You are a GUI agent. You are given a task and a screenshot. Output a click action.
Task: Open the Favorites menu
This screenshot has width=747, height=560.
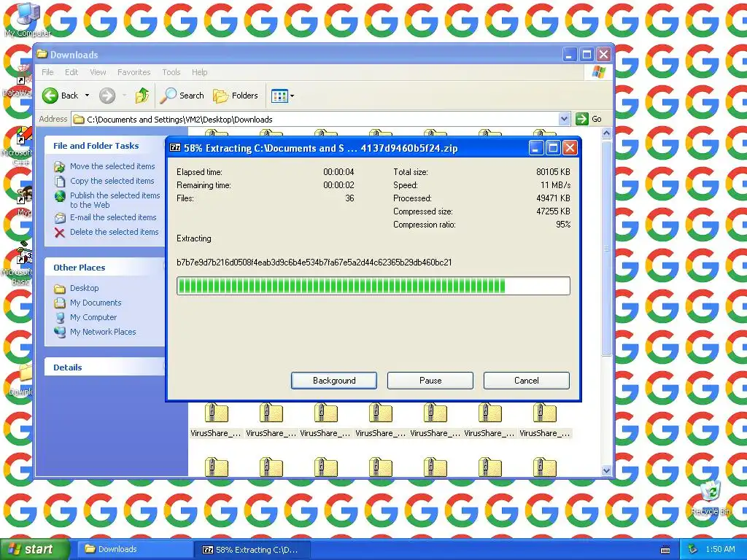point(134,72)
